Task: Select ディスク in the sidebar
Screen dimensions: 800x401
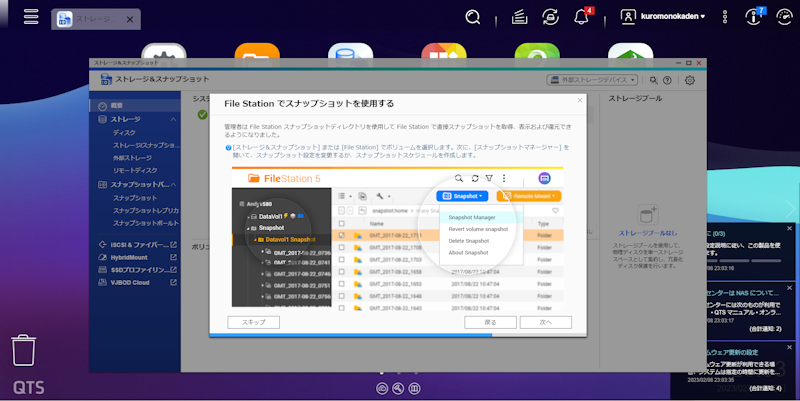Action: 124,133
